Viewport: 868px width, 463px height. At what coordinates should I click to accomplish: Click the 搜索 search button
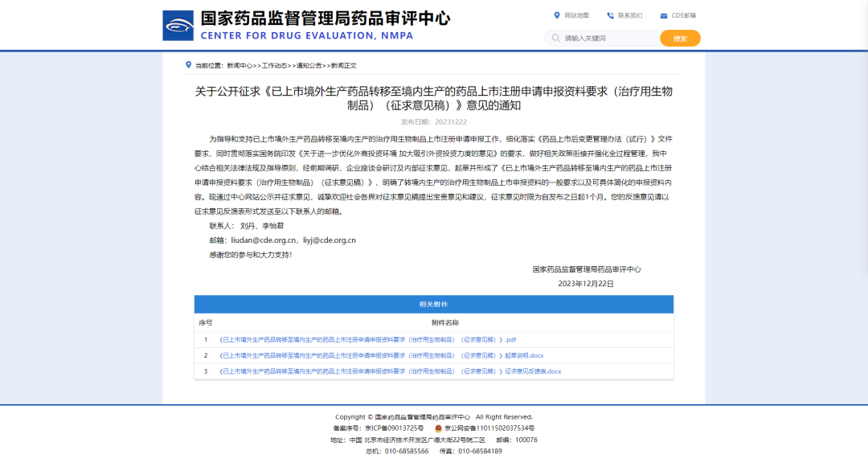point(680,38)
